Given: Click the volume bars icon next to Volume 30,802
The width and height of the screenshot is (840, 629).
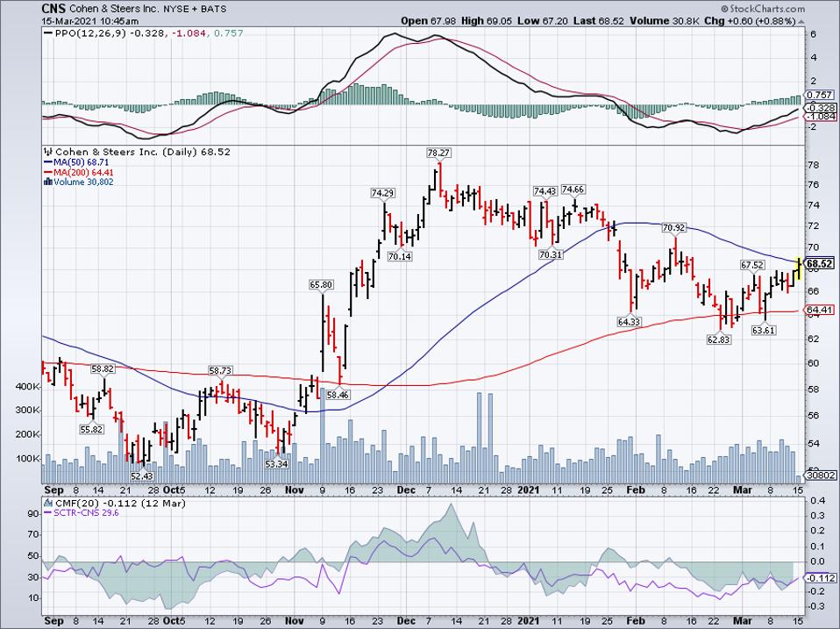Looking at the screenshot, I should (48, 182).
